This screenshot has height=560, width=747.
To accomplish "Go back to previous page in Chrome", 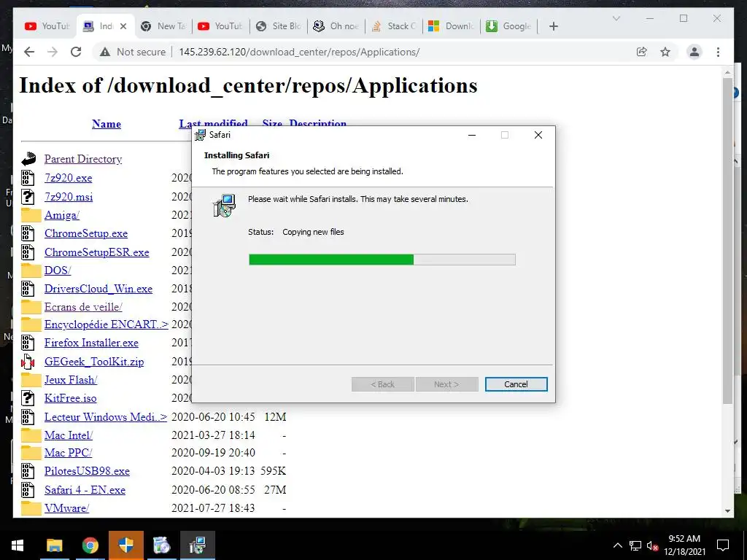I will point(29,52).
